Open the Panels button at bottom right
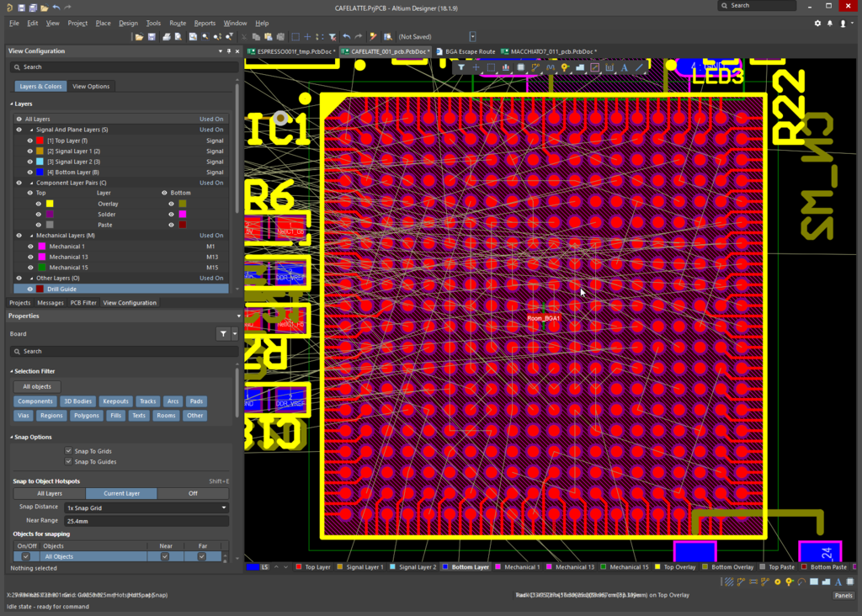The image size is (862, 616). coord(843,595)
